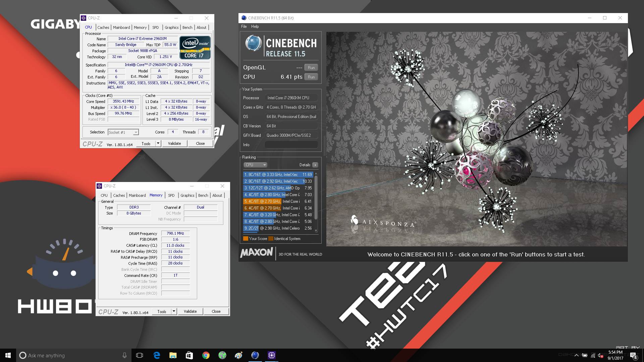
Task: Open the Windows Store taskbar icon
Action: [189, 355]
